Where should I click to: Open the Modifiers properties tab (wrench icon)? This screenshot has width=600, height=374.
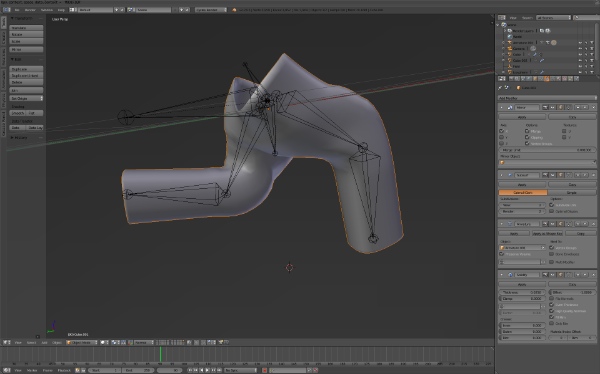point(547,78)
